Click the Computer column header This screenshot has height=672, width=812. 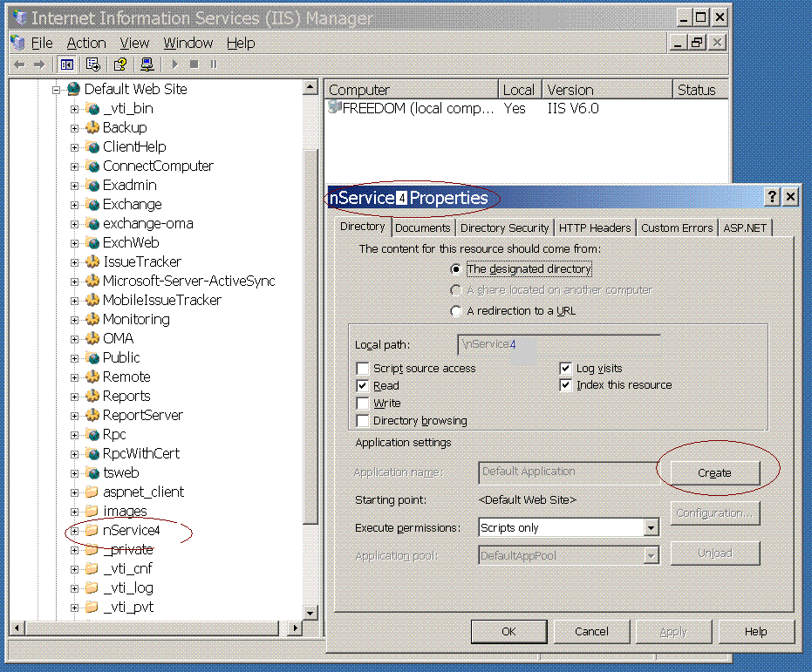click(411, 90)
